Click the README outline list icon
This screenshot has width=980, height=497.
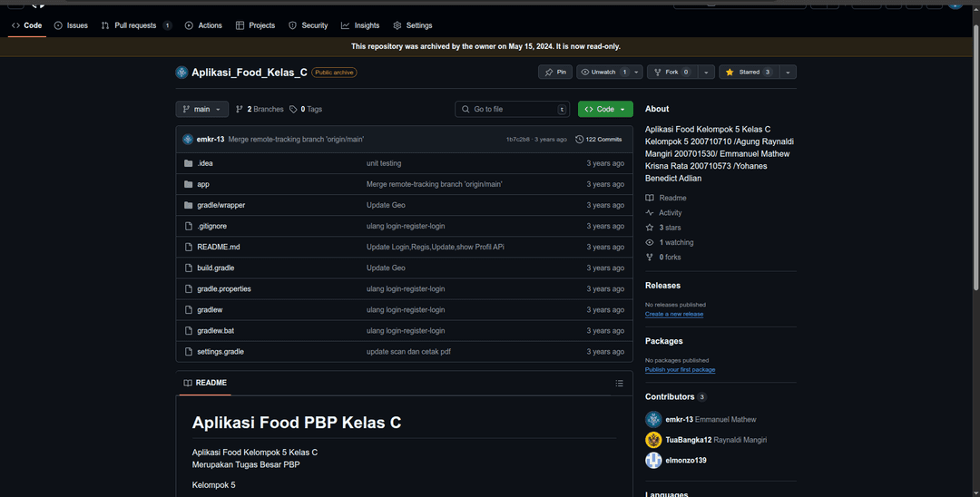[x=620, y=383]
